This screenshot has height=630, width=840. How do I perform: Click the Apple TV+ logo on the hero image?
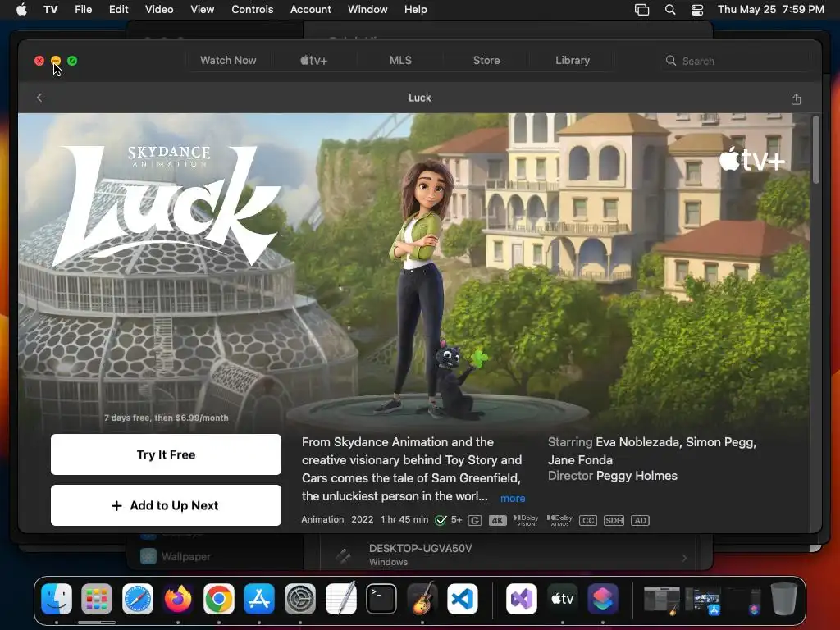tap(751, 160)
